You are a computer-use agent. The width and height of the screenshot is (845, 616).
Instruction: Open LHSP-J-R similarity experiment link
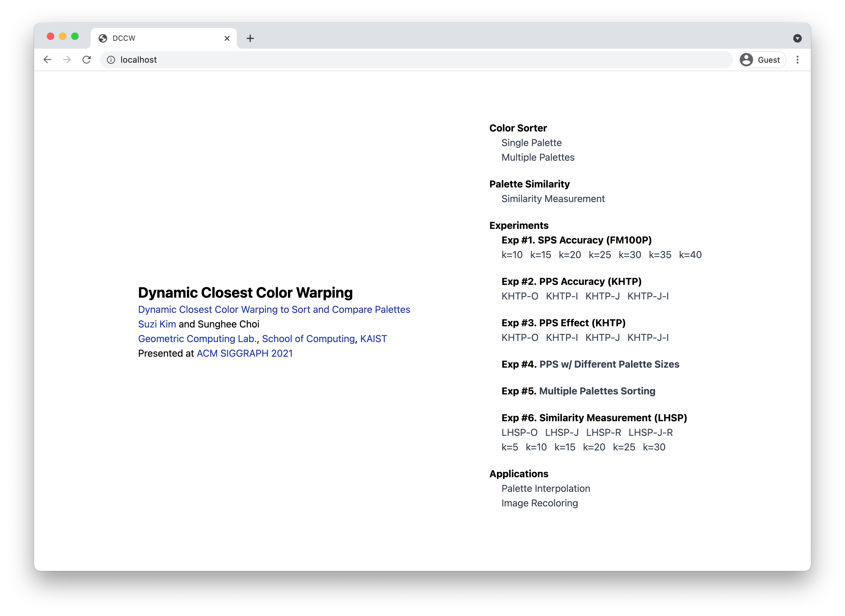650,432
